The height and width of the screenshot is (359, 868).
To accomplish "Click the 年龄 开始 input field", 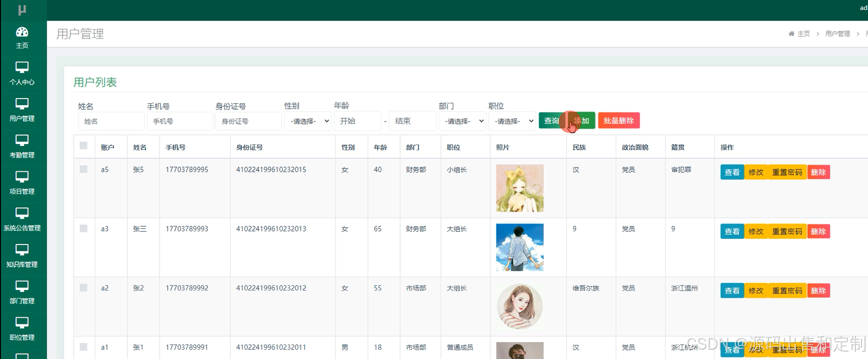I will point(357,121).
